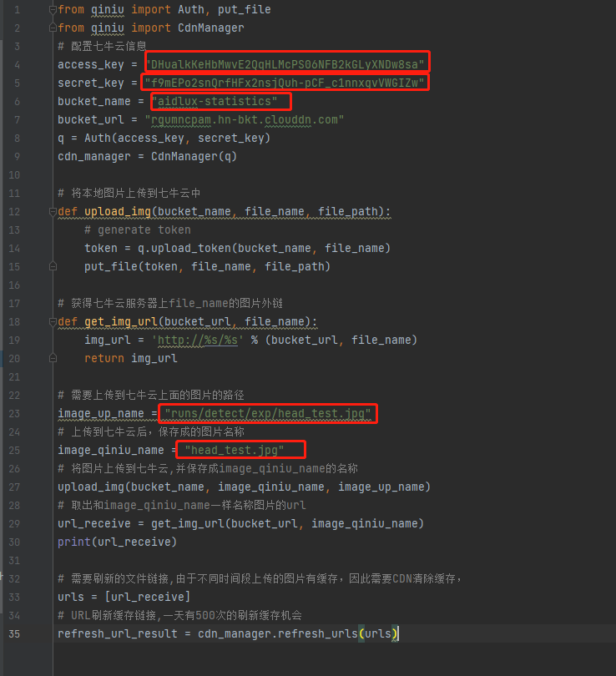Collapse the import block fold marker on line 1

coord(53,9)
